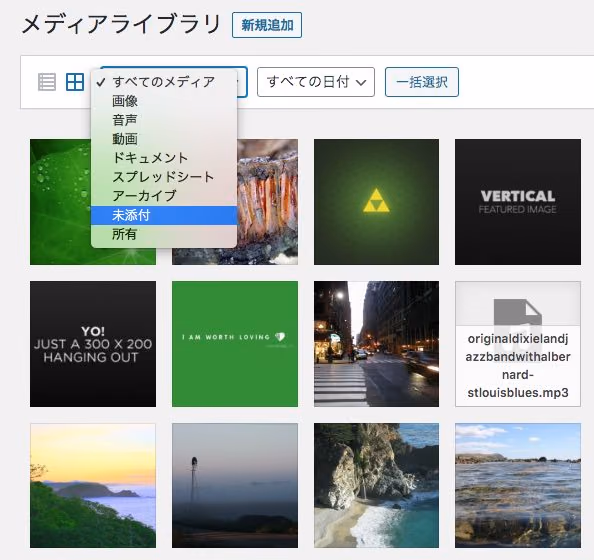Select the rocky beach cove thumbnail
Image resolution: width=594 pixels, height=560 pixels.
click(377, 486)
